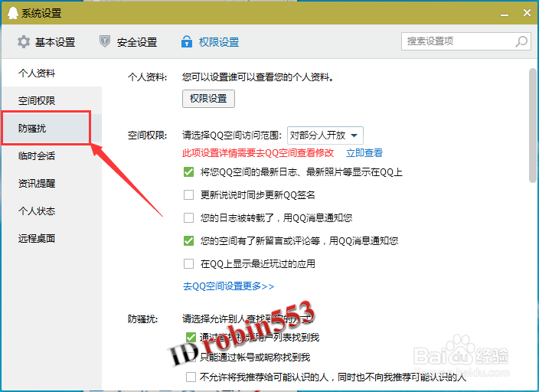Click the 权限设置 button under 个人资料
Screen dimensions: 539x392
(208, 99)
